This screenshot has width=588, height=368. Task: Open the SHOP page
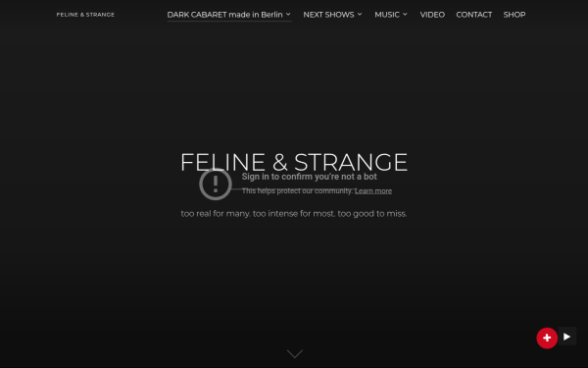coord(514,15)
